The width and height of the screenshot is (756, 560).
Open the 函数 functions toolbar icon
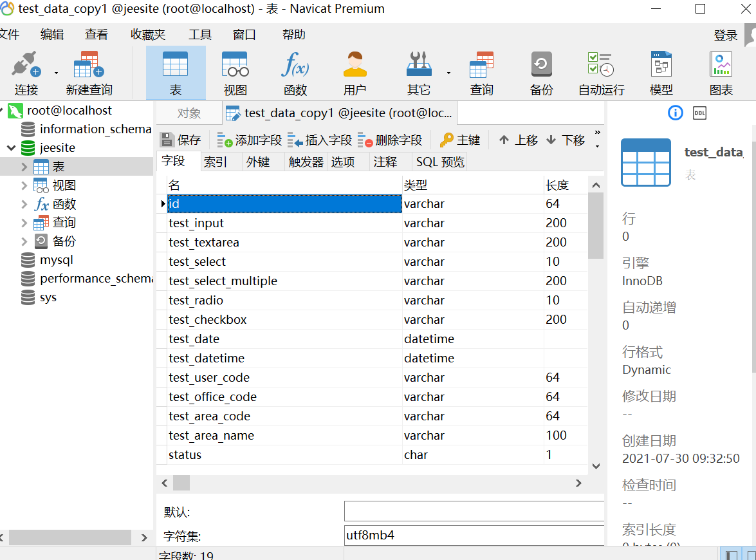295,73
